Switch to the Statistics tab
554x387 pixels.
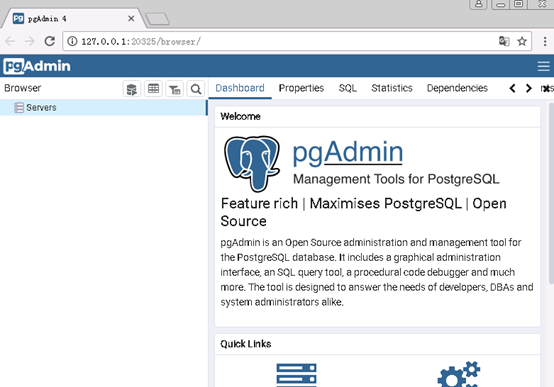coord(392,88)
